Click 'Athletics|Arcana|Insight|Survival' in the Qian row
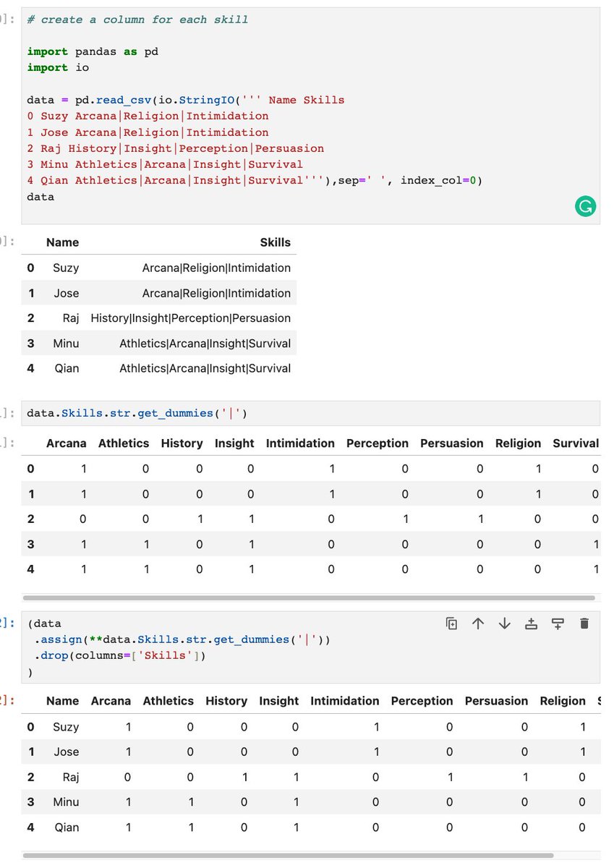Viewport: 614px width, 868px height. coord(205,368)
